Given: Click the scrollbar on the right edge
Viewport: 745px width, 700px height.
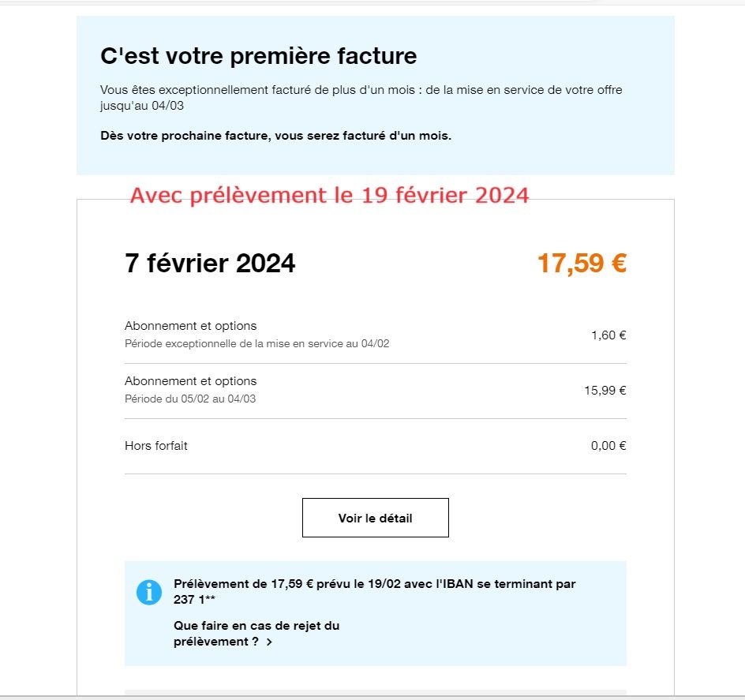Looking at the screenshot, I should click(741, 347).
